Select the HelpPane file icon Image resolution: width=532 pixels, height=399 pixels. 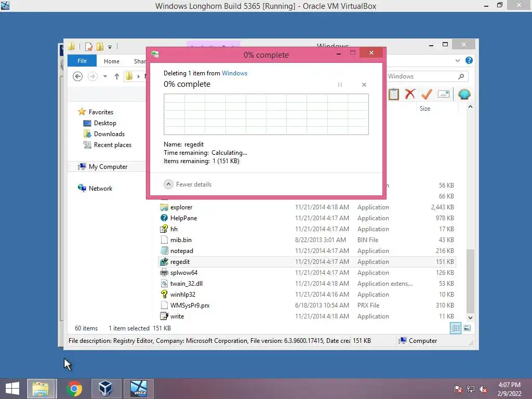[164, 218]
